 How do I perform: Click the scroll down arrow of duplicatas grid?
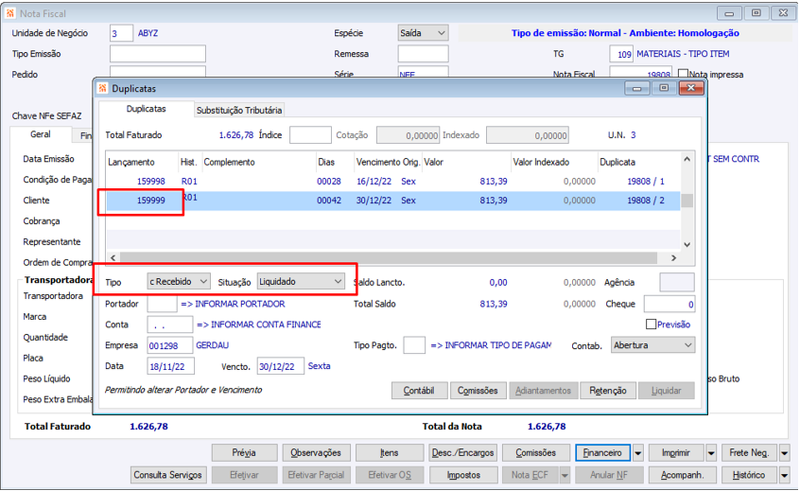687,244
